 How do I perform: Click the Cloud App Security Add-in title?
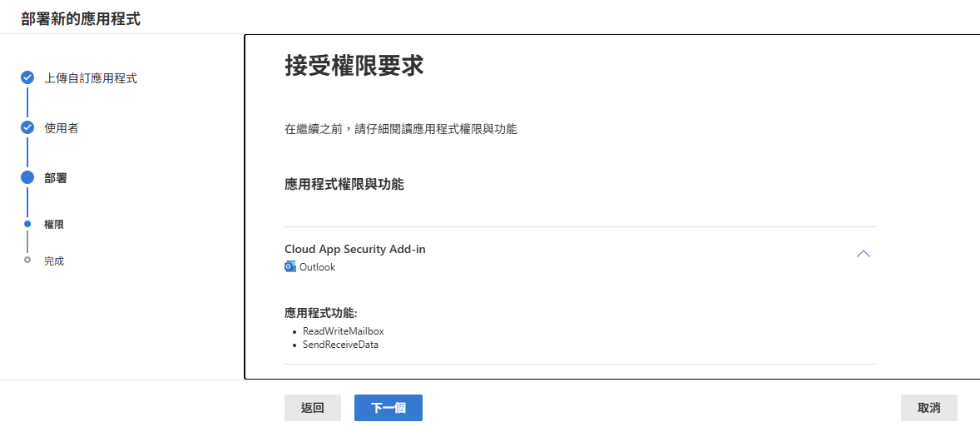pyautogui.click(x=355, y=249)
